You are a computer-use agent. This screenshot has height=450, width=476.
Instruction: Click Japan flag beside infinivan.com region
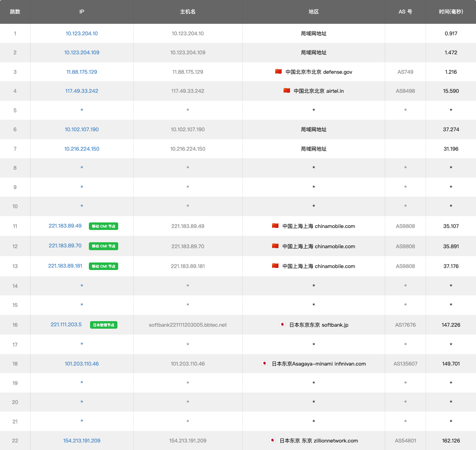(x=265, y=363)
